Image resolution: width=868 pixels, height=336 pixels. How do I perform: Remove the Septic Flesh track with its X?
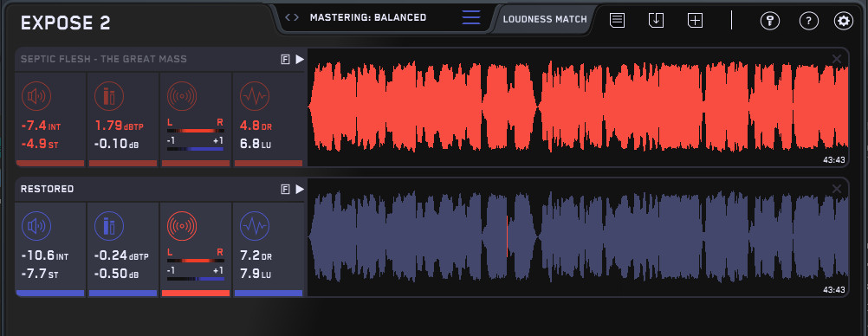(x=837, y=59)
